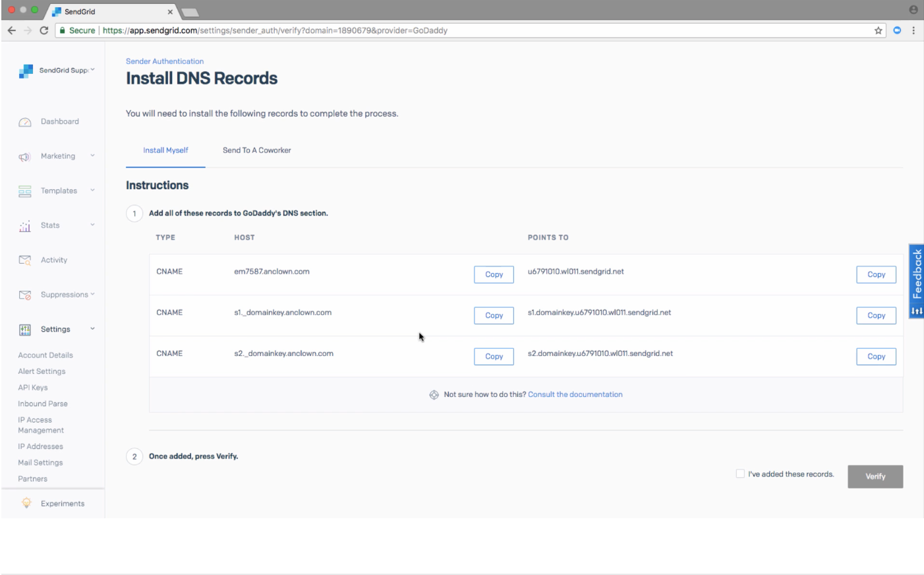Click the sliders icon on Feedback tab
The image size is (924, 575).
[917, 311]
